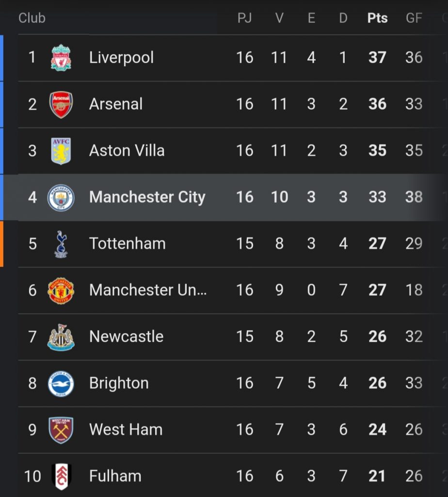
Task: Tap the Tottenham cockerel logo
Action: (61, 244)
